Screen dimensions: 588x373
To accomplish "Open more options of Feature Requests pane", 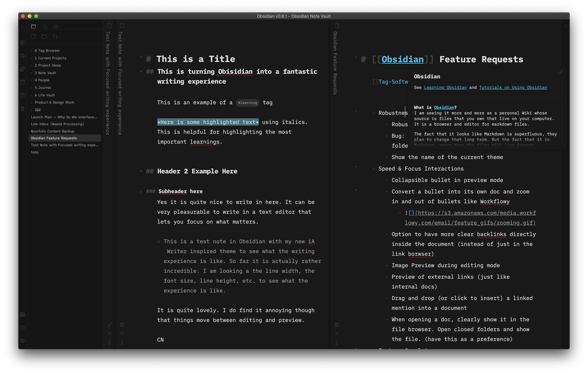I will click(337, 343).
